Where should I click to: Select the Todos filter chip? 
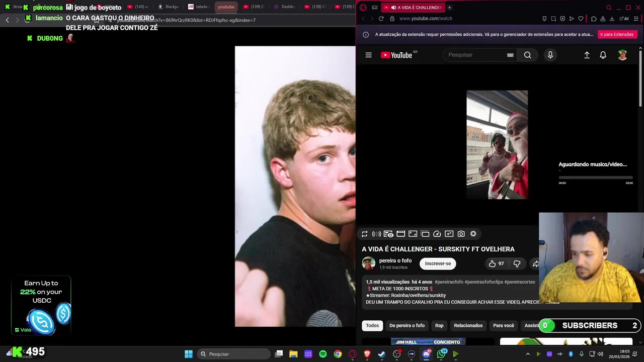click(x=372, y=325)
